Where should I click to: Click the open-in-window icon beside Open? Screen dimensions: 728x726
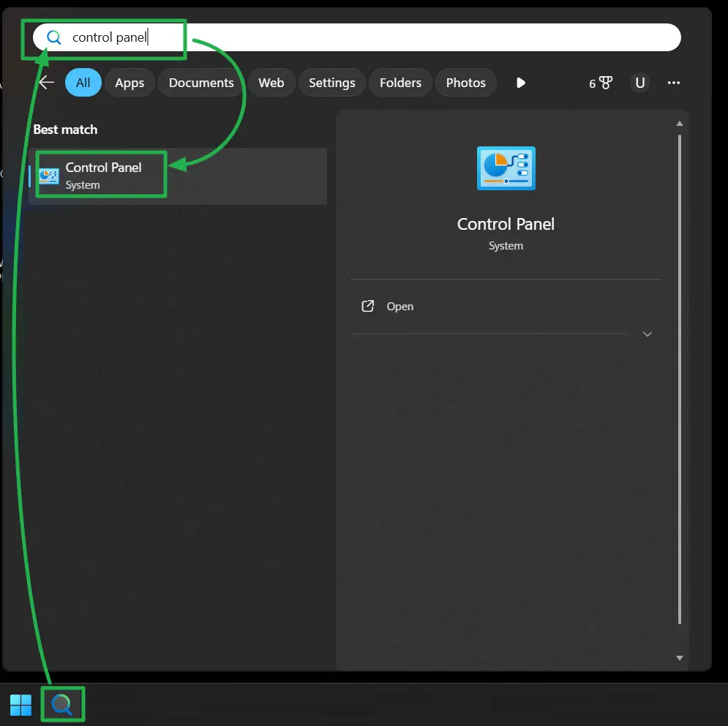click(x=368, y=306)
